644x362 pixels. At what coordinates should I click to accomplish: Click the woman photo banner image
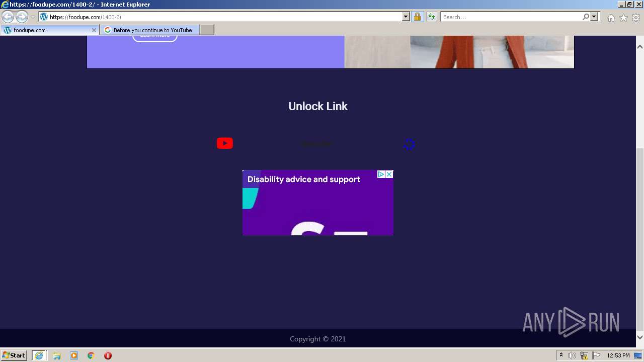click(459, 52)
